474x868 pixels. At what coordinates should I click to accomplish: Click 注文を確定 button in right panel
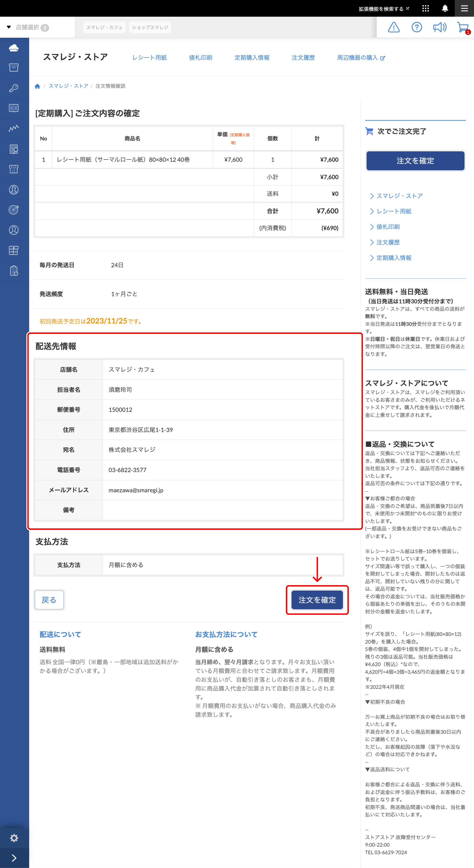(x=415, y=161)
